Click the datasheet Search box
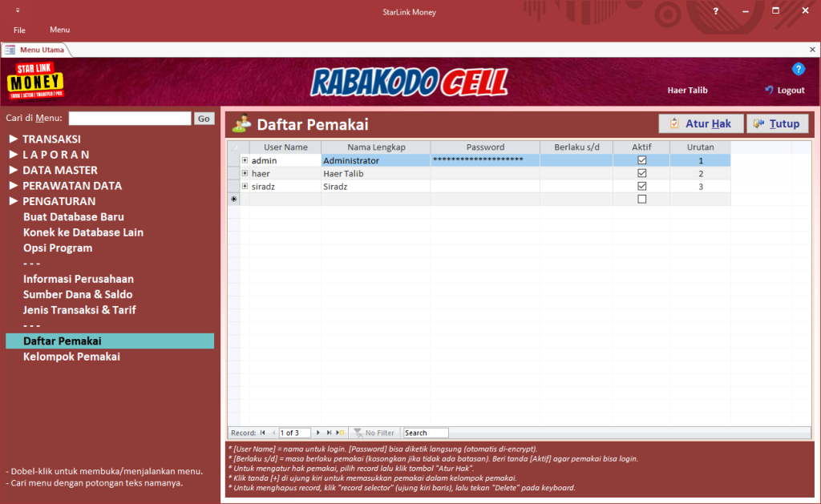The width and height of the screenshot is (821, 504). tap(425, 433)
